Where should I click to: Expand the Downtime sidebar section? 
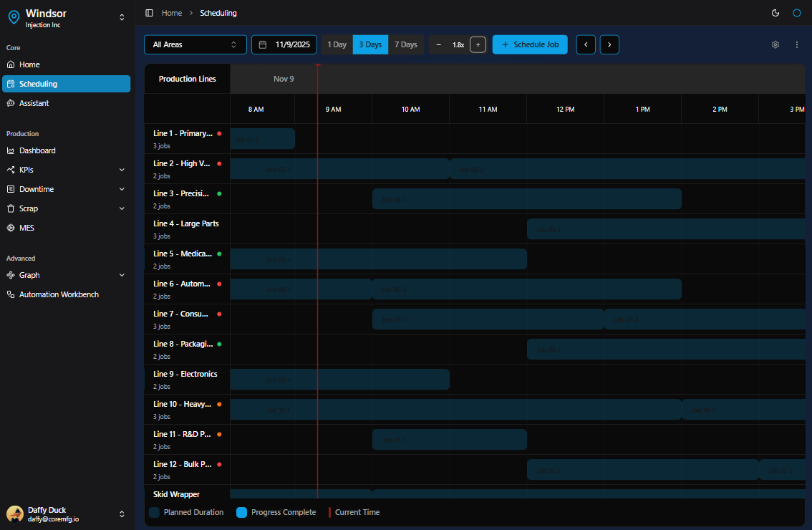point(66,189)
